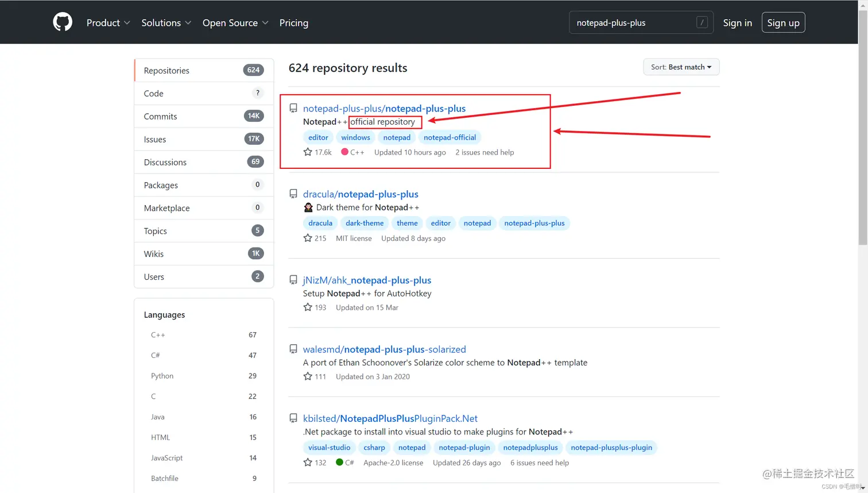Click the '2 issues need help' link
Screen dimensions: 868x493
coord(485,152)
